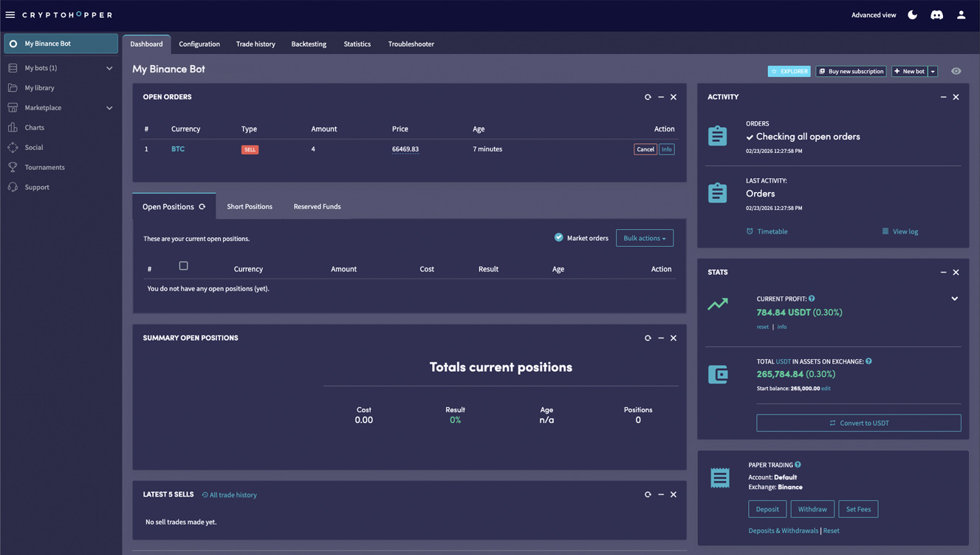Open the Bulk actions dropdown
The width and height of the screenshot is (980, 555).
pos(644,238)
